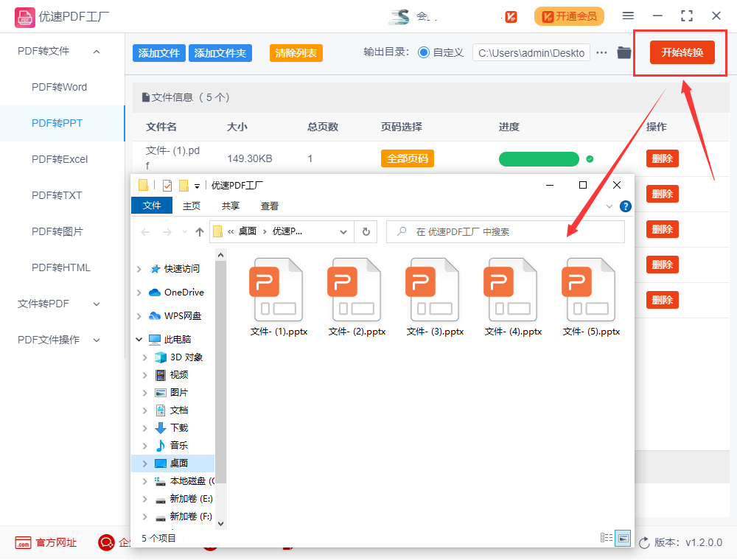Click green completion check for 文件- (1).pdf
Image resolution: width=737 pixels, height=560 pixels.
click(x=590, y=159)
